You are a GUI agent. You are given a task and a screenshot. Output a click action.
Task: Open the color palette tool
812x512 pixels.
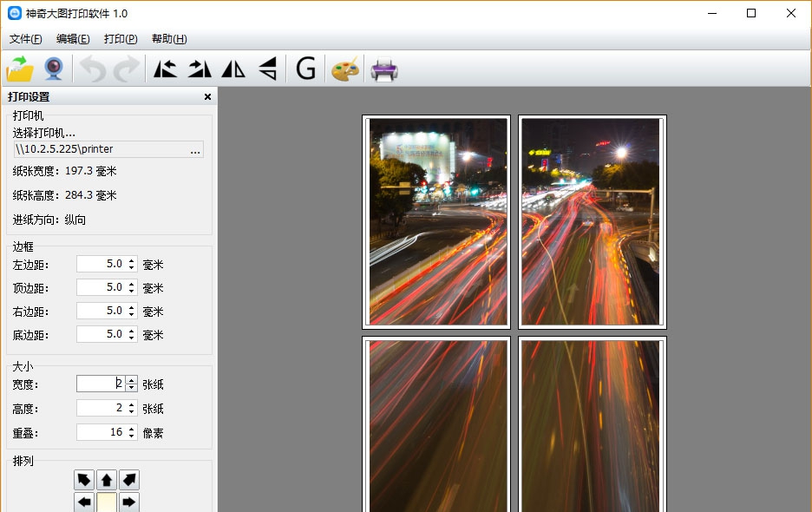point(344,69)
